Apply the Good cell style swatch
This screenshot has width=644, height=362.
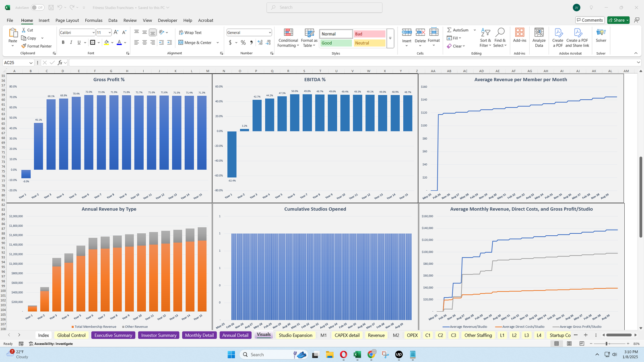pyautogui.click(x=336, y=43)
